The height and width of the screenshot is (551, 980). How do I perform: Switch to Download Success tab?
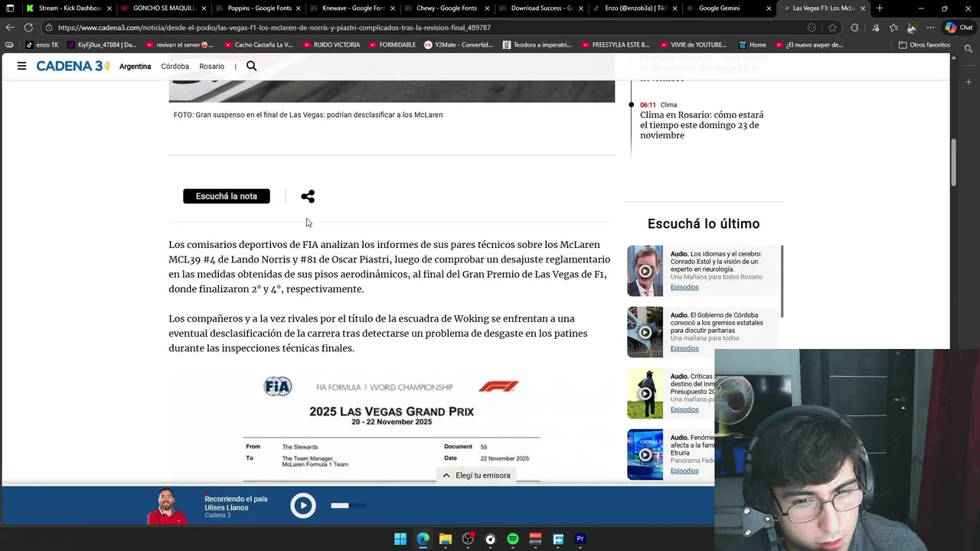point(540,8)
